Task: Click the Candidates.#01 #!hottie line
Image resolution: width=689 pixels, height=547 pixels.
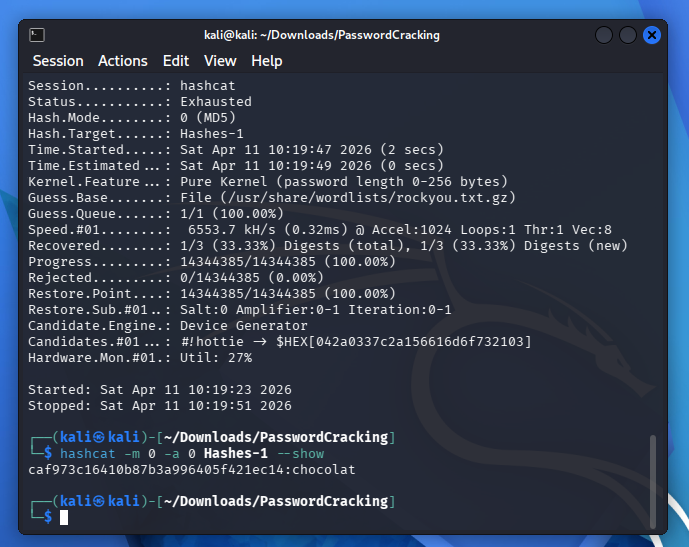Action: [x=280, y=341]
